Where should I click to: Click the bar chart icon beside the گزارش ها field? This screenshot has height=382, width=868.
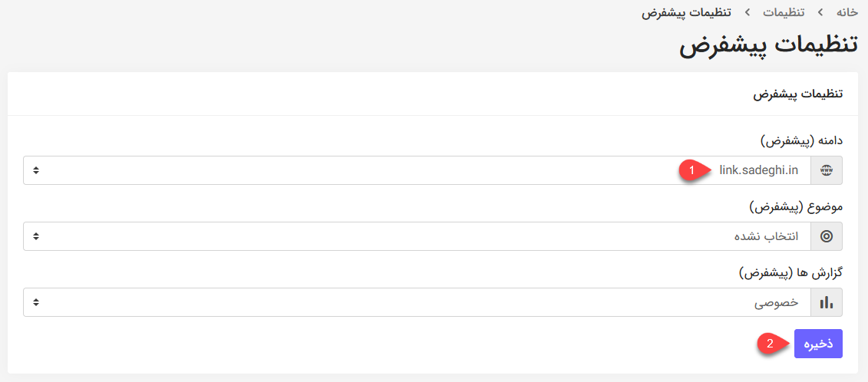pos(827,302)
